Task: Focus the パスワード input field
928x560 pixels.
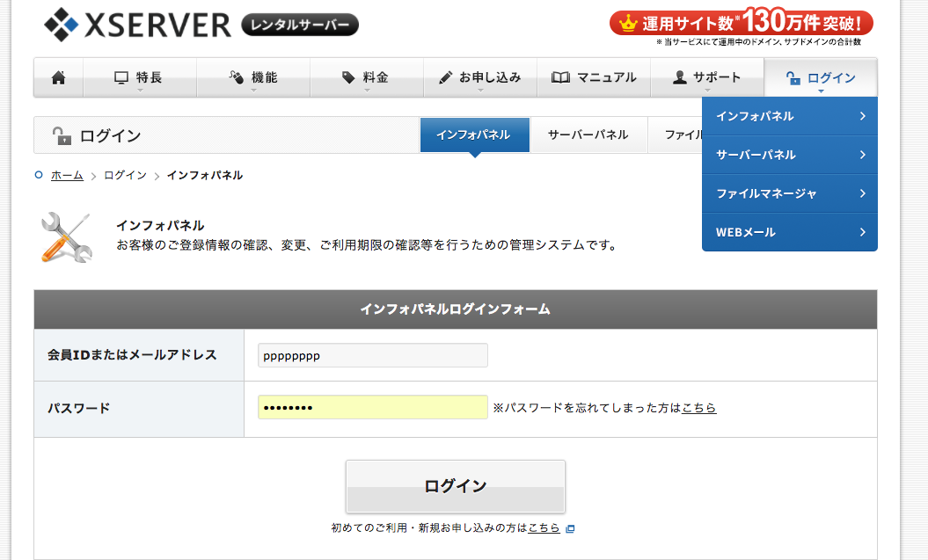Action: coord(373,407)
